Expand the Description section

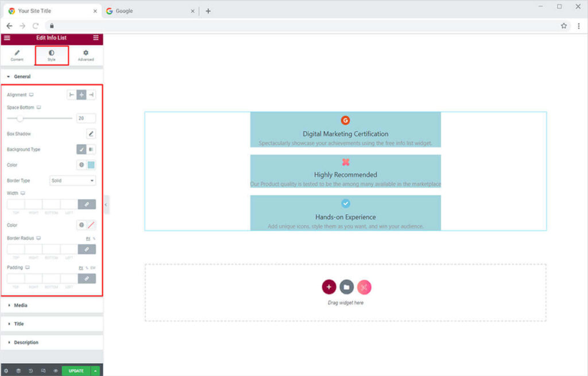tap(26, 342)
